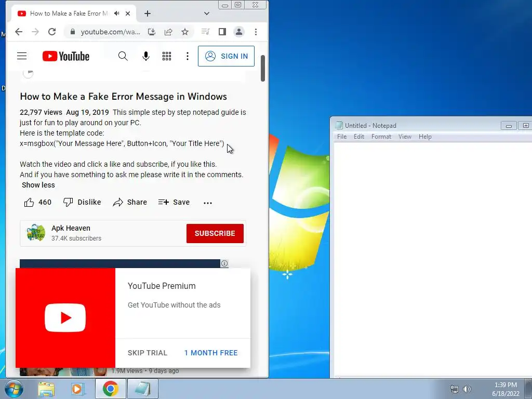This screenshot has height=399, width=532.
Task: Click the Dislike button
Action: pos(82,202)
